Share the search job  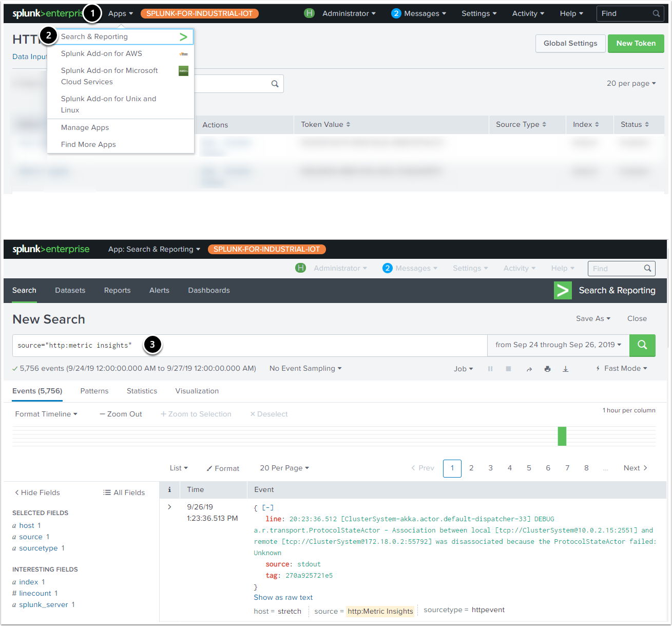[529, 369]
